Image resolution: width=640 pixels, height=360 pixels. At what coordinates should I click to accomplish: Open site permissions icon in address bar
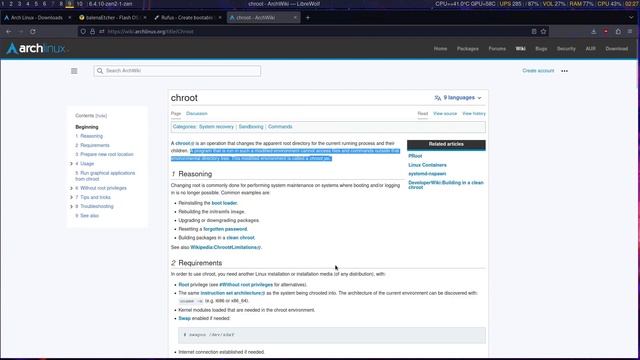pos(102,31)
